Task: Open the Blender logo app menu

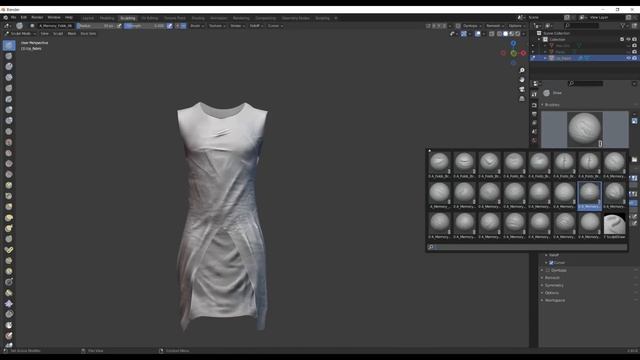Action: click(5, 18)
